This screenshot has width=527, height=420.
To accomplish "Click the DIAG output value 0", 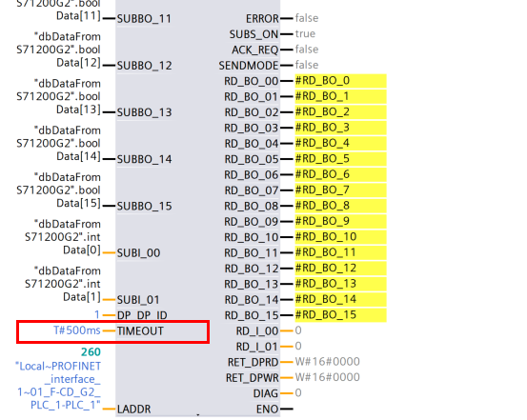I will click(x=298, y=393).
